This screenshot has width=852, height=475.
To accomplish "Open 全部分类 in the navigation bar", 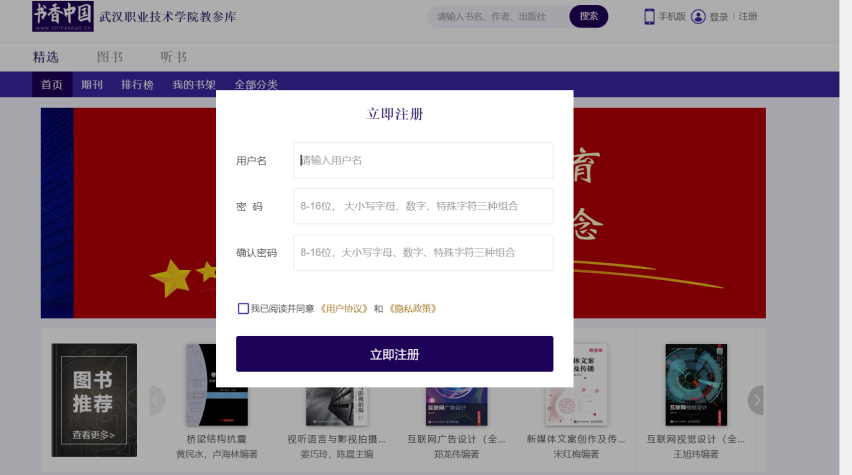I will [x=256, y=84].
